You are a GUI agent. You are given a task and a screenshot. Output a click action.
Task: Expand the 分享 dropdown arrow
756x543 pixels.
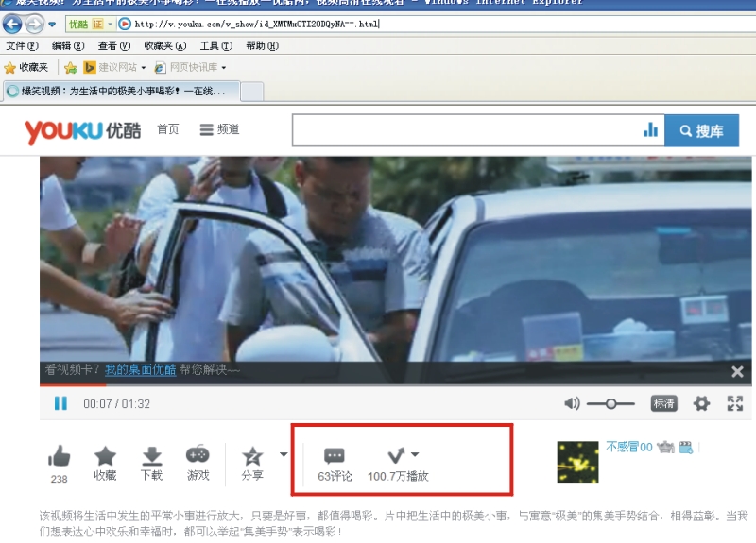pos(283,454)
